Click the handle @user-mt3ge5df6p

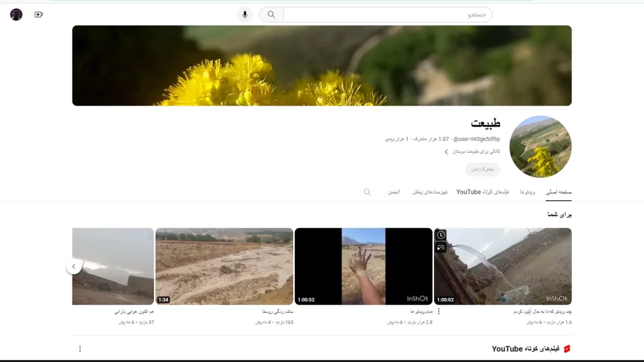(x=477, y=139)
